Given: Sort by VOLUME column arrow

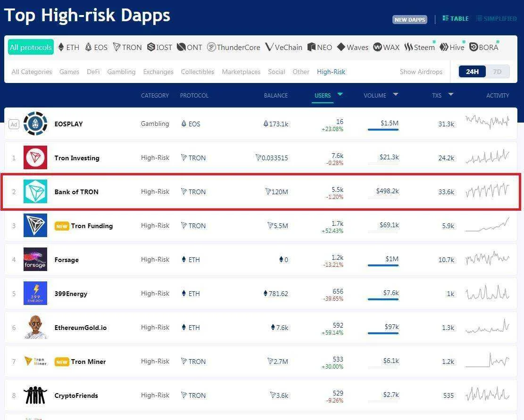Looking at the screenshot, I should [x=396, y=94].
